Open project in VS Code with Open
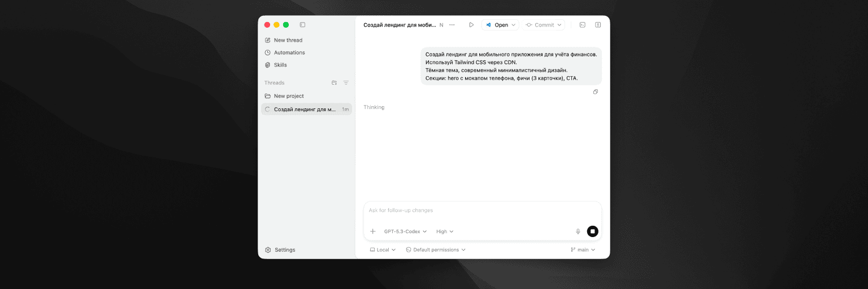 (497, 25)
